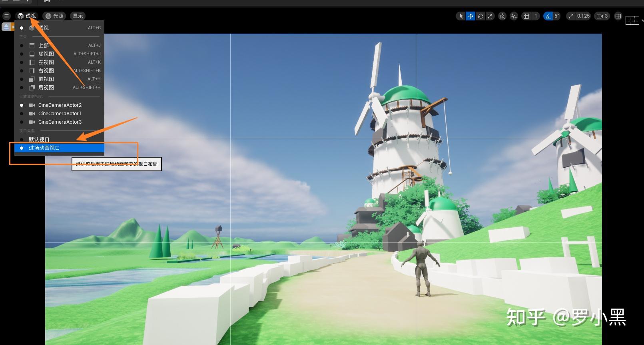
Task: Toggle world/local coordinate space icon
Action: 502,16
